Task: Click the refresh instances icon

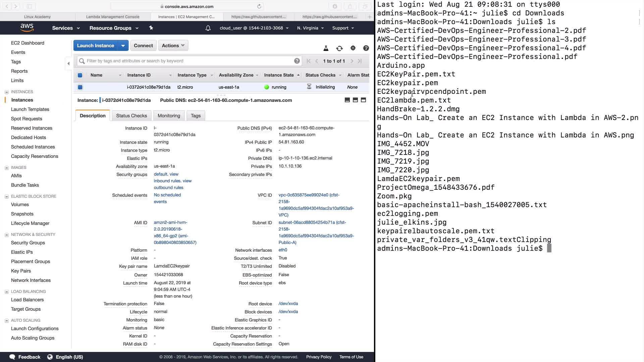Action: 339,49
